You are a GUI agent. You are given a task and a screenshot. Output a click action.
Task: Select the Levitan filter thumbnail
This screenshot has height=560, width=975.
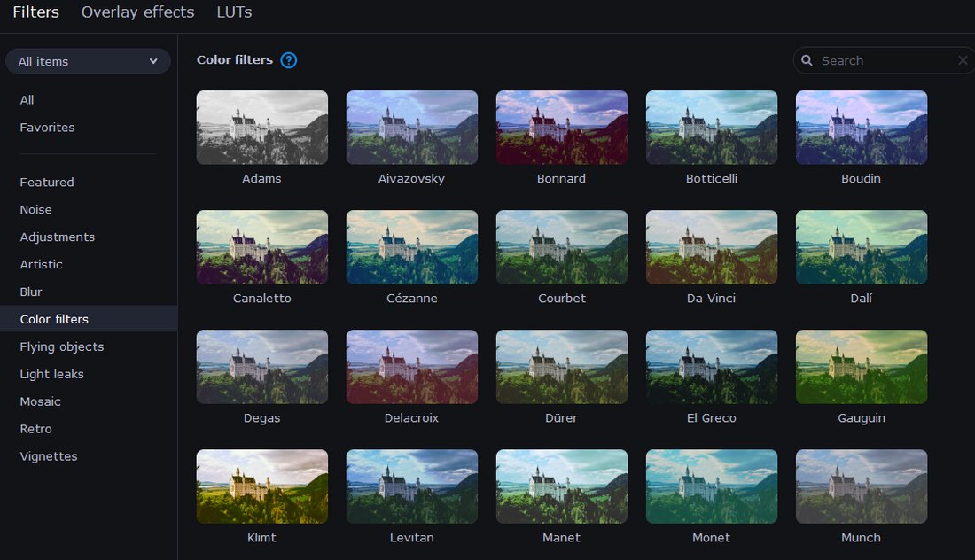(411, 486)
